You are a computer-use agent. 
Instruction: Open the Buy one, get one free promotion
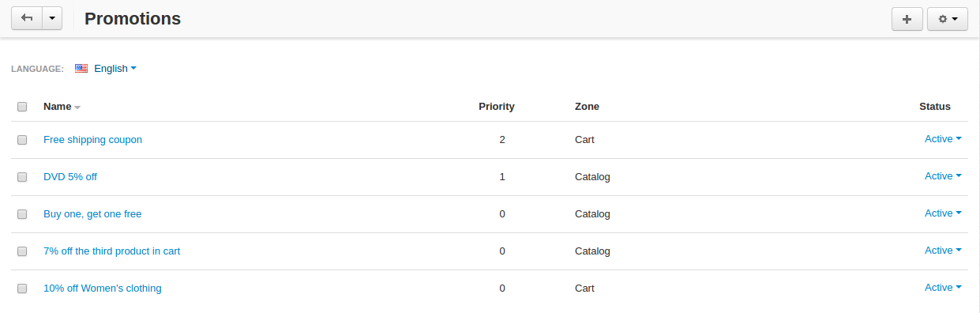[92, 214]
